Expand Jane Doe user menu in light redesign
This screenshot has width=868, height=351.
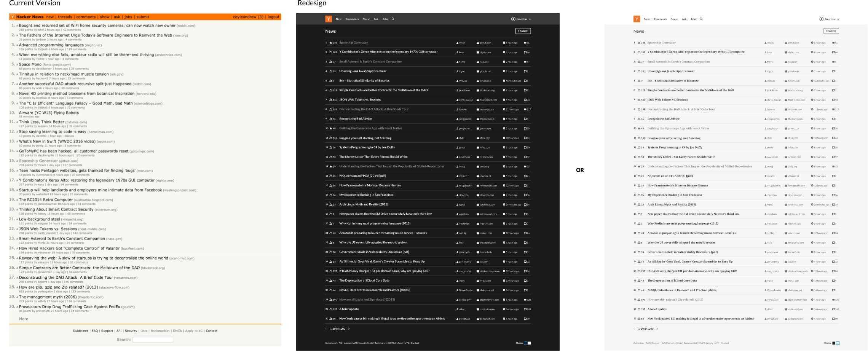click(830, 19)
